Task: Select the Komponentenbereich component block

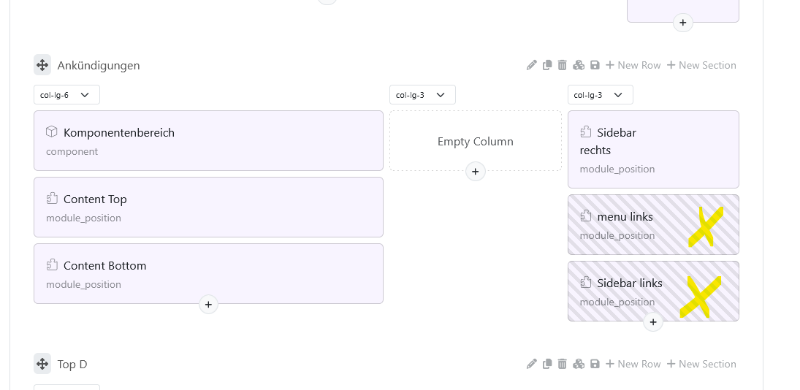Action: tap(209, 140)
